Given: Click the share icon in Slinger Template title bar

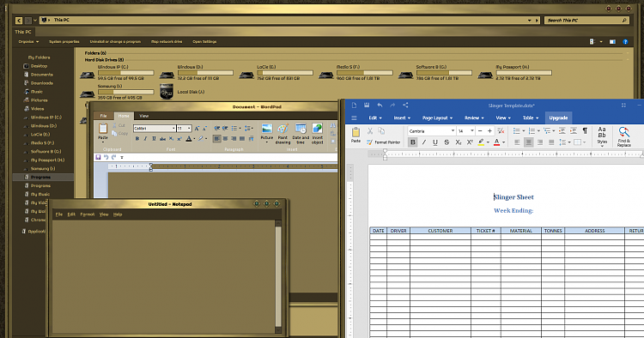Looking at the screenshot, I should 405,106.
